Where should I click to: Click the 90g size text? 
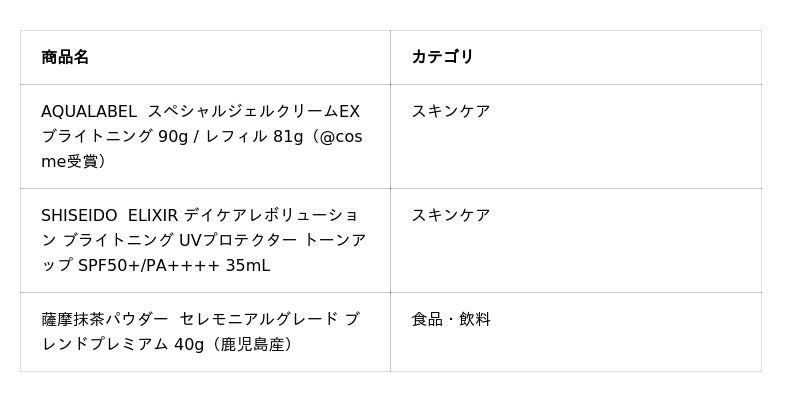click(x=173, y=136)
